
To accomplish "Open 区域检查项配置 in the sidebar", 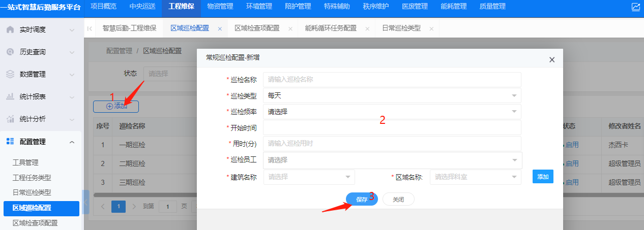I will pyautogui.click(x=35, y=223).
